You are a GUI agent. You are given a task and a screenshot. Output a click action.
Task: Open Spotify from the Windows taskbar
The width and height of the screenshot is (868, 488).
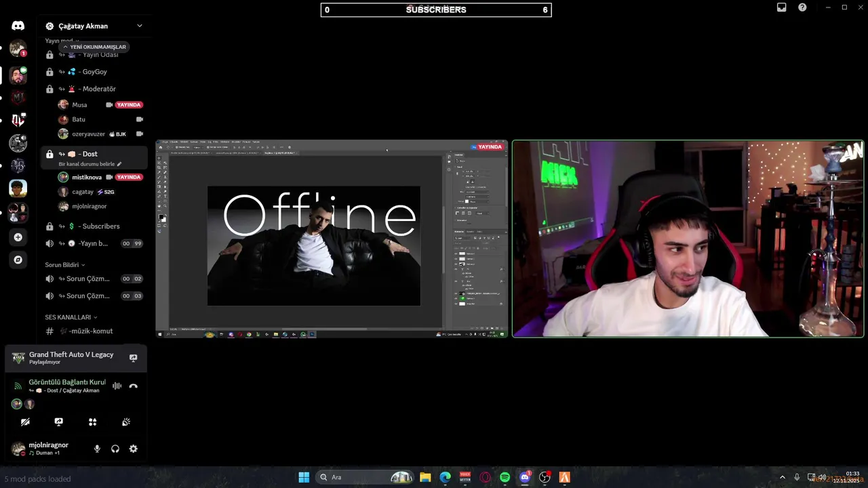coord(505,477)
